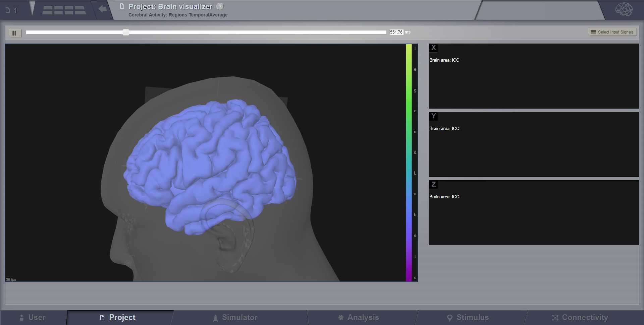Click the pin marker icon in header
The image size is (644, 325).
coord(32,8)
